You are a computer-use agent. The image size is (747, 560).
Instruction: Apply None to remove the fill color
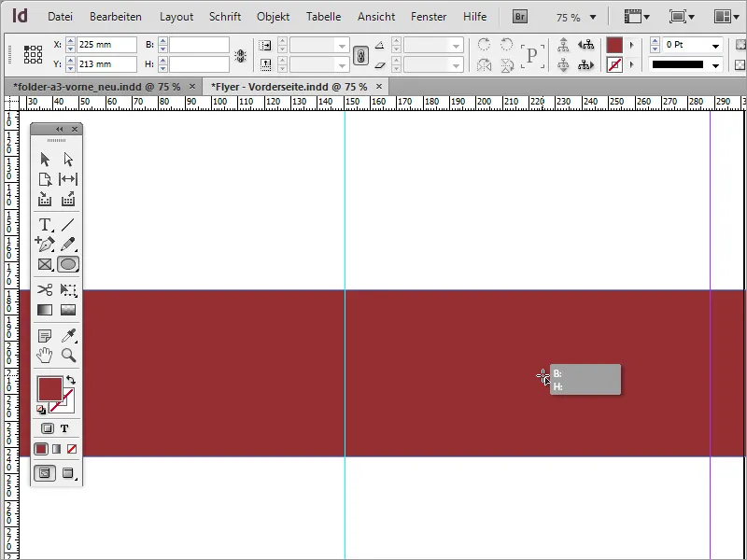coord(72,448)
